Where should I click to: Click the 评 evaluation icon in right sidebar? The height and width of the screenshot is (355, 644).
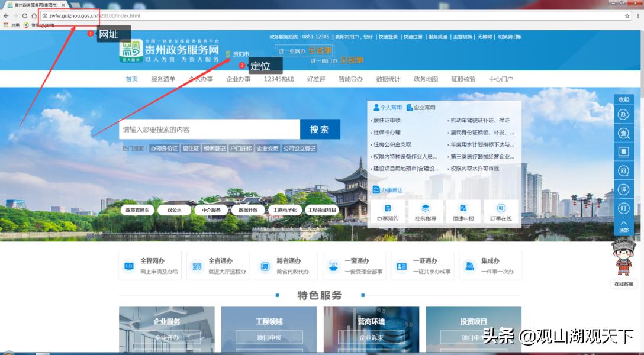coord(624,188)
